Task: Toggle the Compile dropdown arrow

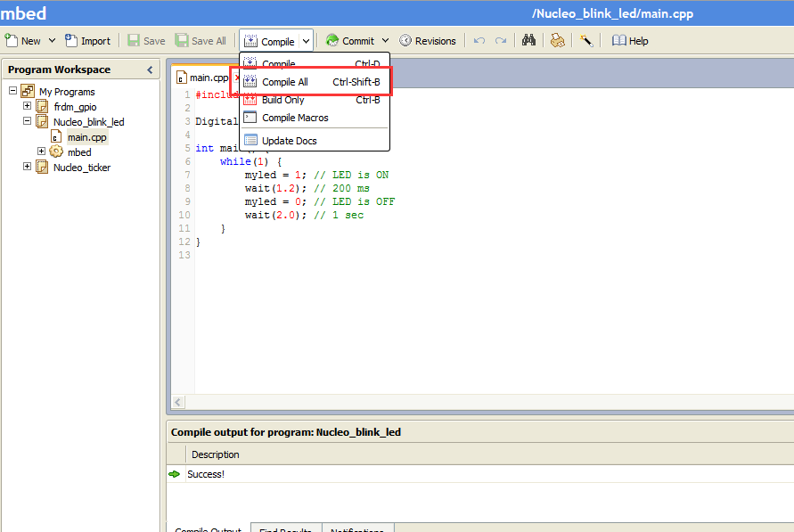Action: [x=307, y=42]
